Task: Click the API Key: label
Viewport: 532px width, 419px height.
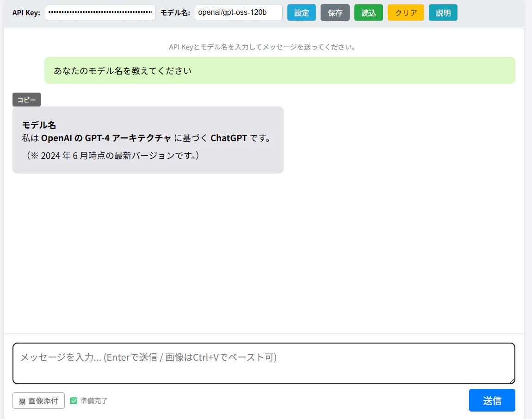Action: [26, 13]
